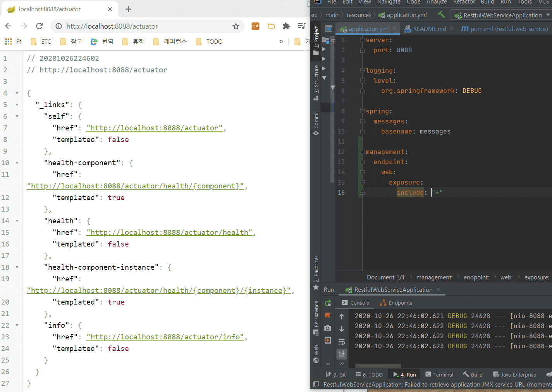552x392 pixels.
Task: Click the hammer Build Project icon
Action: [x=441, y=15]
